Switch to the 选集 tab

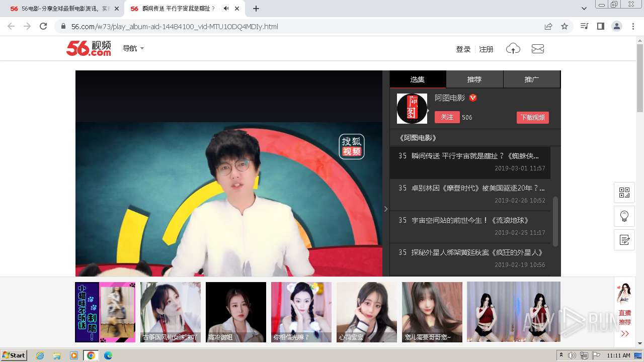418,79
